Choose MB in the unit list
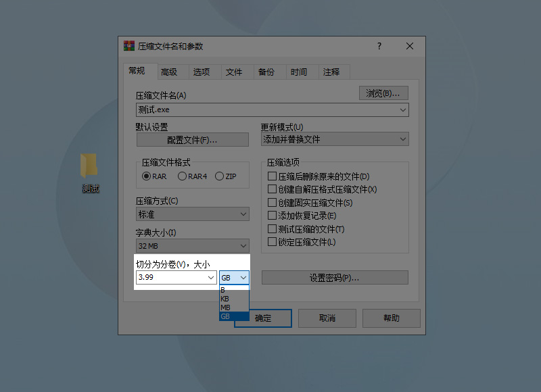541x392 pixels. point(234,308)
